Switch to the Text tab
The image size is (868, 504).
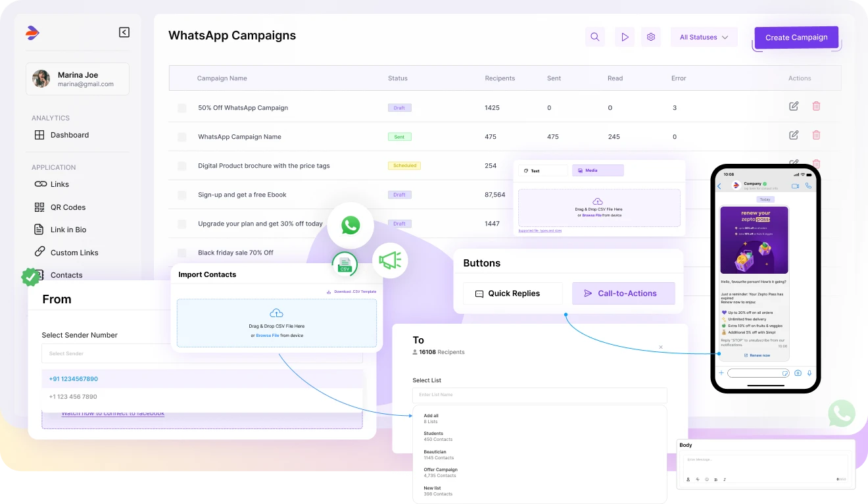point(542,170)
